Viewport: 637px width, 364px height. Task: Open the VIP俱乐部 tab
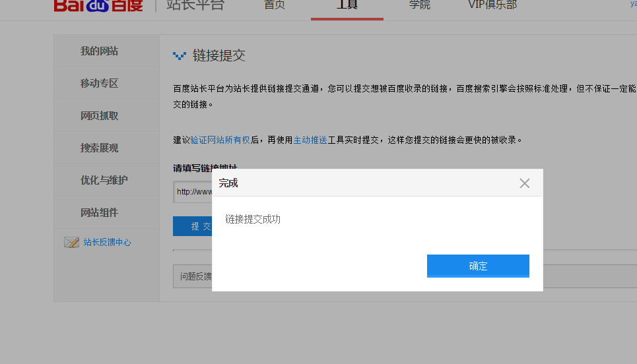point(492,5)
